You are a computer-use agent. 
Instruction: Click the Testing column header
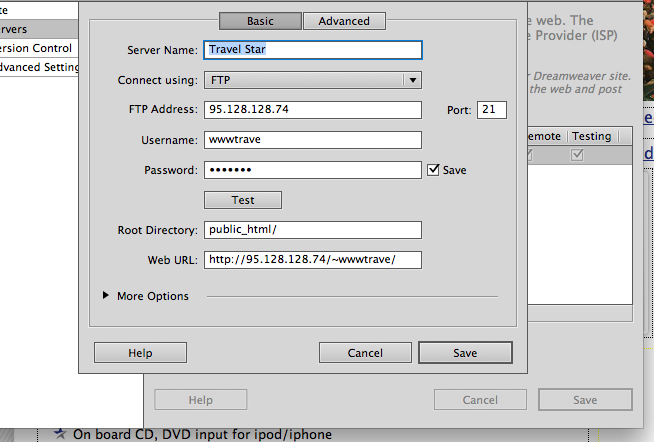(x=591, y=136)
